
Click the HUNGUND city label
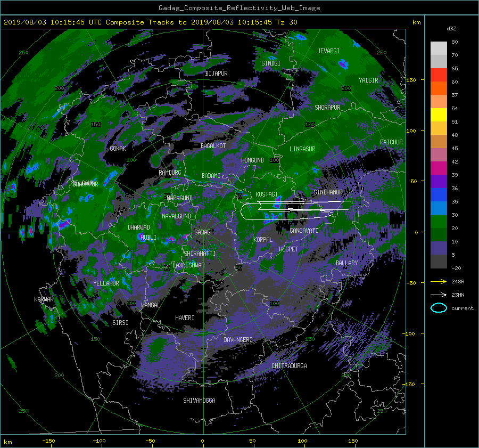coord(252,160)
